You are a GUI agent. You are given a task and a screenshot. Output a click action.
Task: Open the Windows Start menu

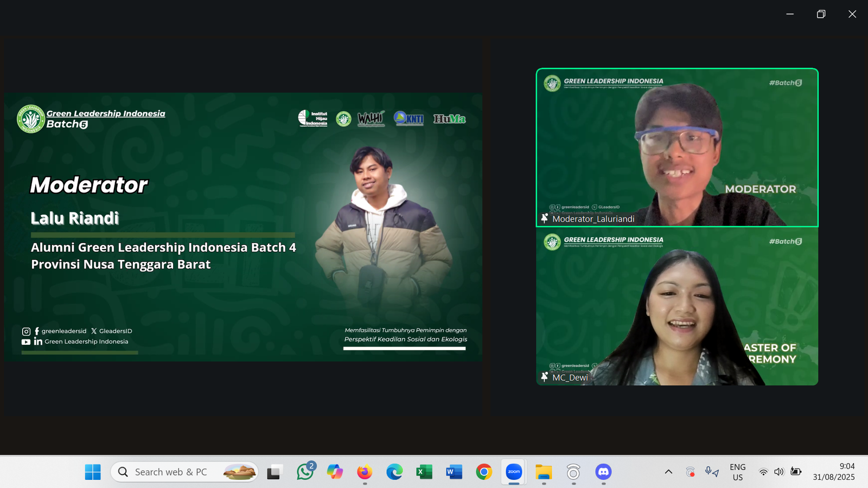pos(93,472)
